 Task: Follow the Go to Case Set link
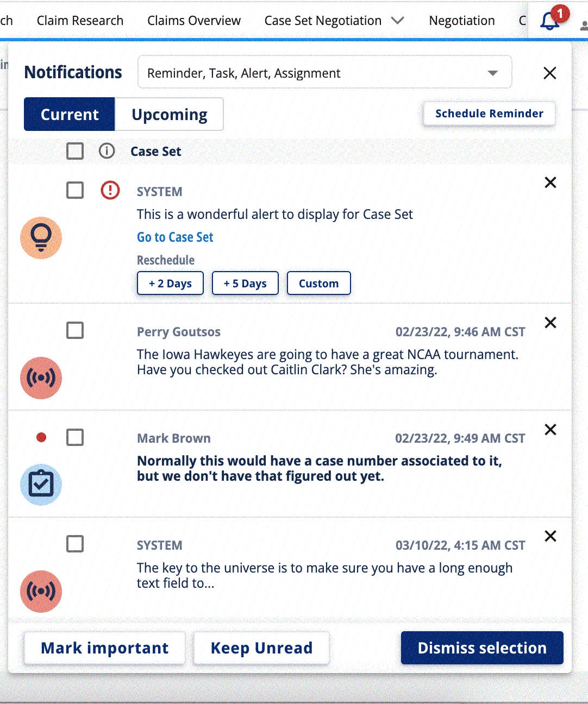(175, 237)
